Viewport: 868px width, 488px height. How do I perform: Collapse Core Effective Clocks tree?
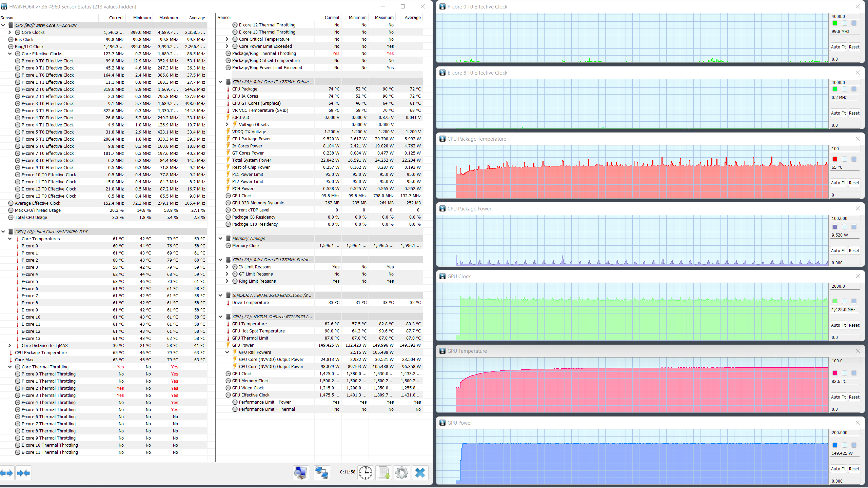click(x=10, y=54)
